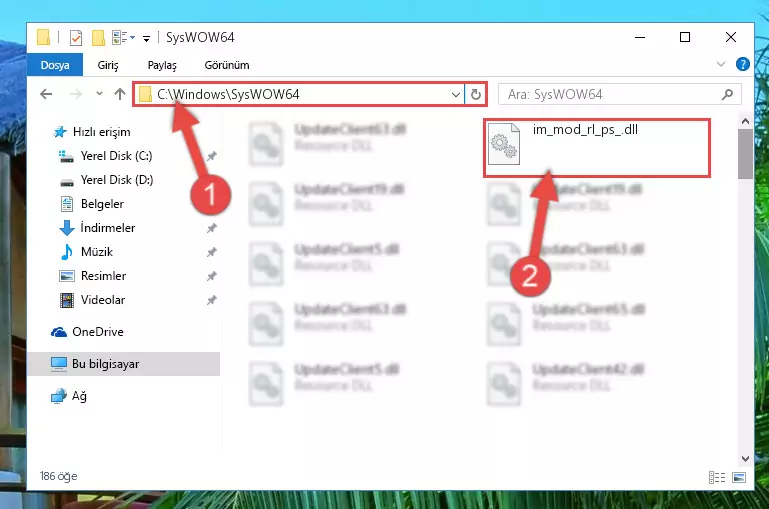Image resolution: width=769 pixels, height=509 pixels.
Task: Go forward with the right arrow
Action: pyautogui.click(x=76, y=94)
